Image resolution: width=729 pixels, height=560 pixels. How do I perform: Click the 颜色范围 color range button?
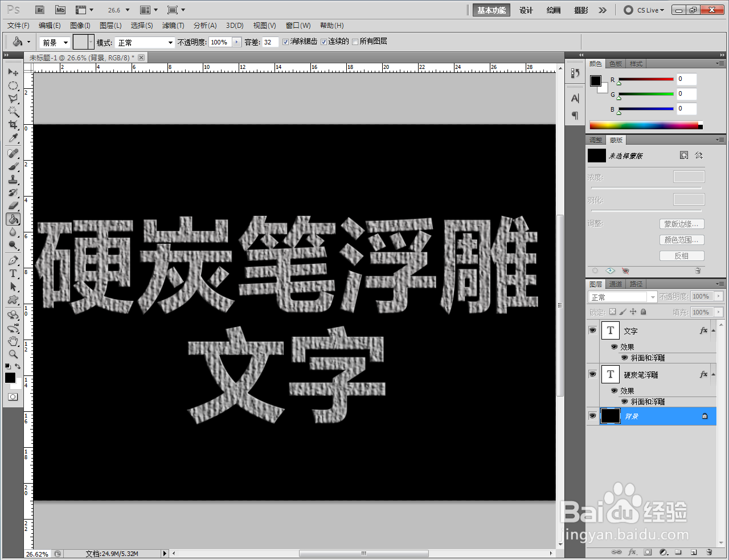682,239
